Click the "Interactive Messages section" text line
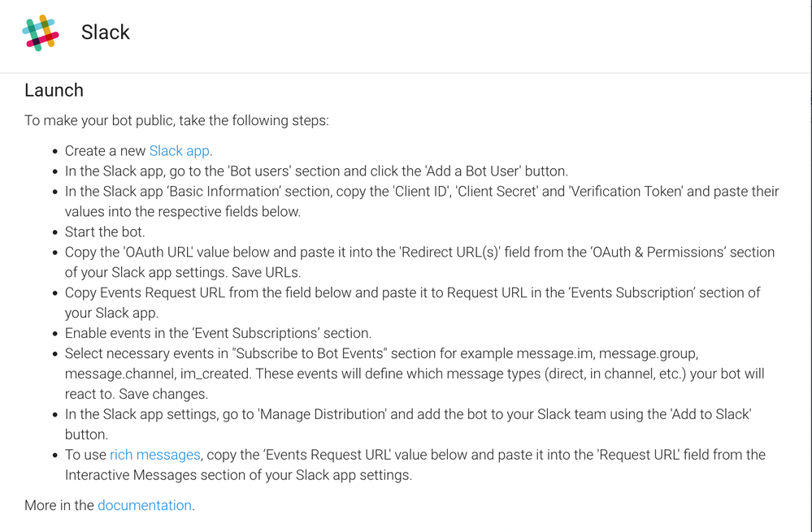 pos(238,475)
